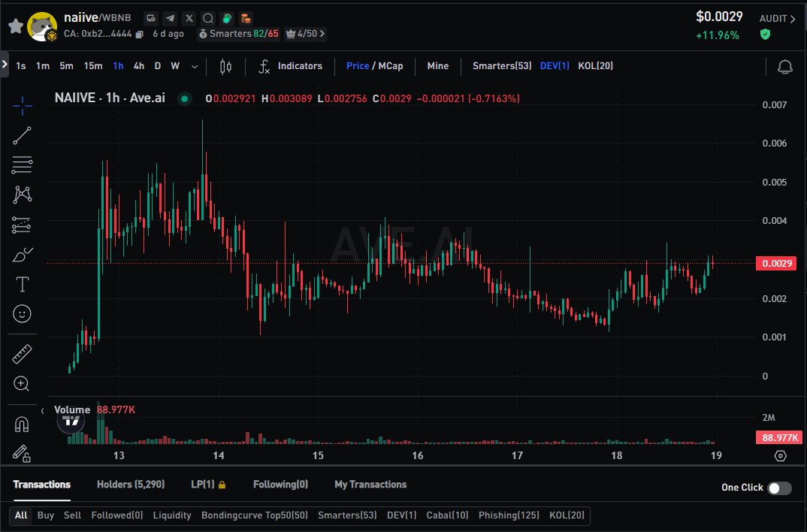Open chart settings hexagon gear icon
This screenshot has width=807, height=532.
pyautogui.click(x=780, y=456)
